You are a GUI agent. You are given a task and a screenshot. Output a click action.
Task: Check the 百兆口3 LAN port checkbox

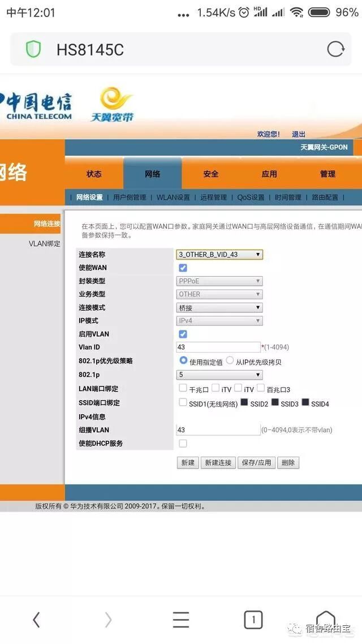261,388
